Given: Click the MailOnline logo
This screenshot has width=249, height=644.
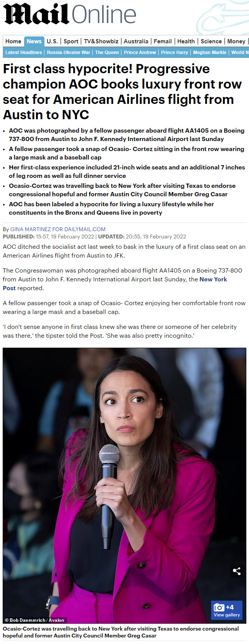Looking at the screenshot, I should point(70,14).
